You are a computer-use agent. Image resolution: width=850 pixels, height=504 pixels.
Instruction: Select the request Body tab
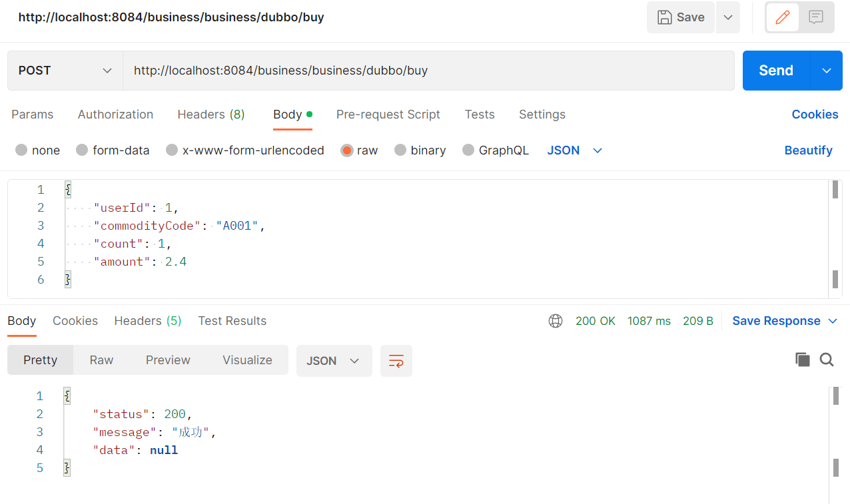292,115
